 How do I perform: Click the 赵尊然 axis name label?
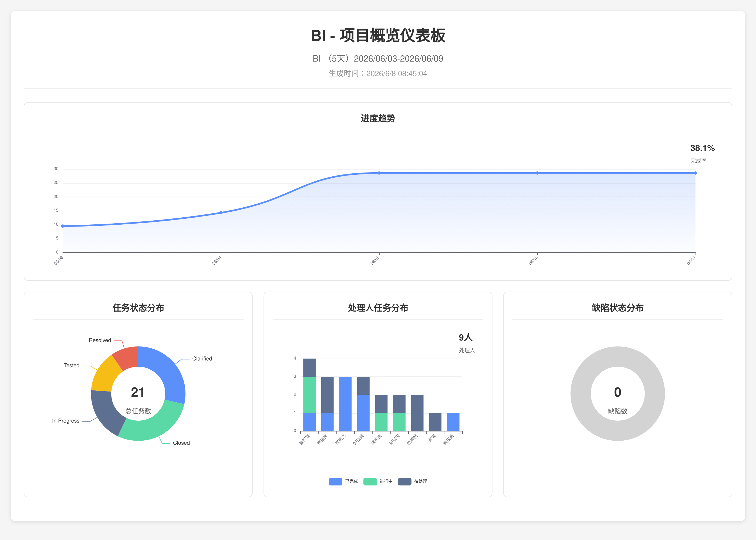tap(412, 439)
